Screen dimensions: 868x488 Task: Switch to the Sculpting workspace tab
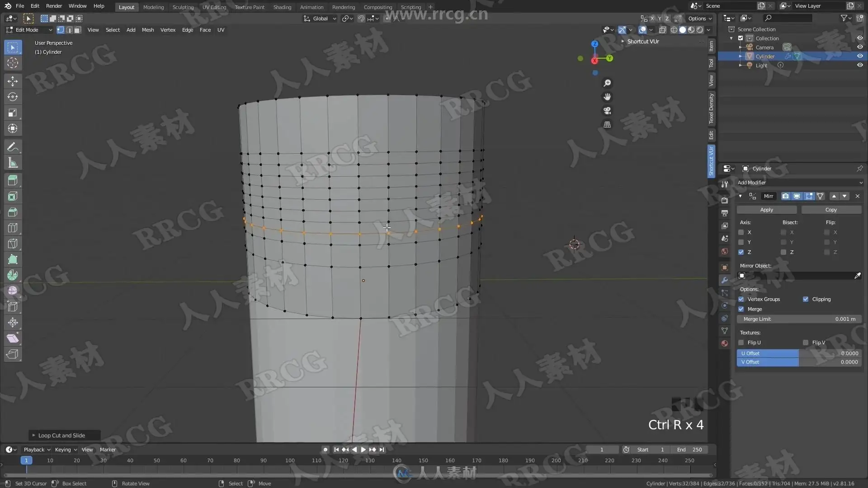coord(183,7)
